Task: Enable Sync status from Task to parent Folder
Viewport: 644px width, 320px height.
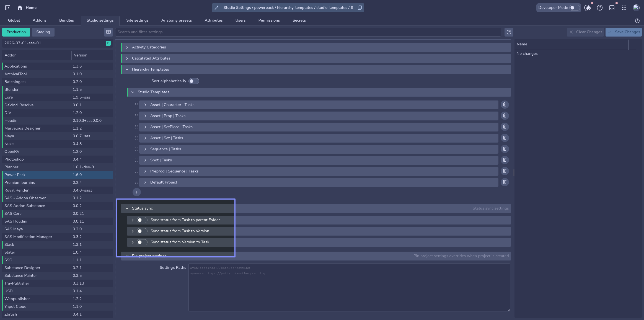Action: pos(142,220)
